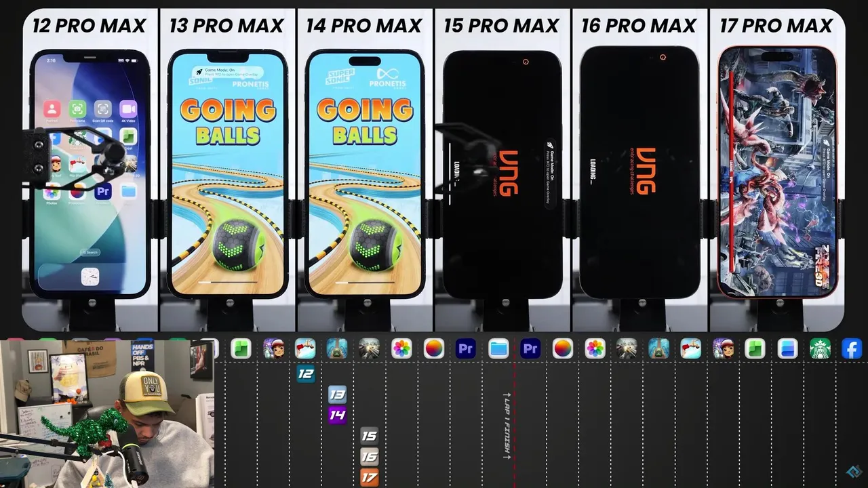Click green spreadsheet icon beside Starbucks side
Image resolution: width=868 pixels, height=488 pixels.
click(755, 348)
